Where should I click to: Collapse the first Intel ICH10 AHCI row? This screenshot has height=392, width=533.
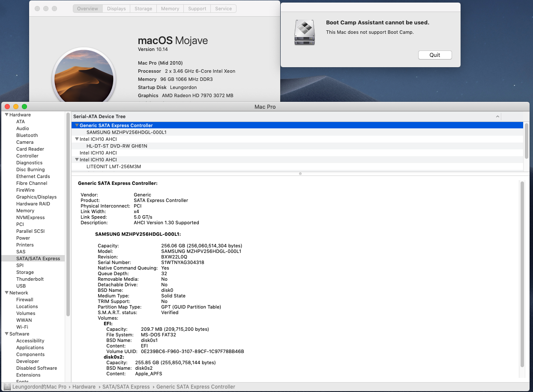[77, 139]
